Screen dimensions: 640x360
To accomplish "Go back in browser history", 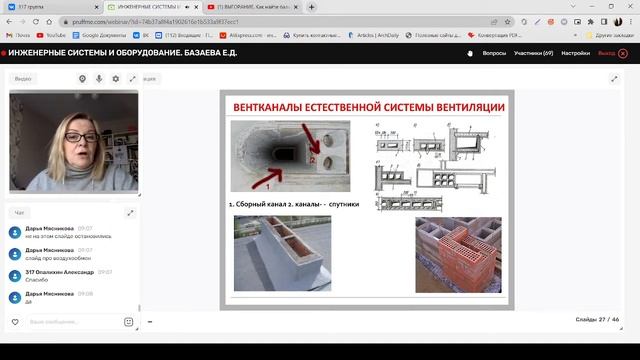I will 9,22.
